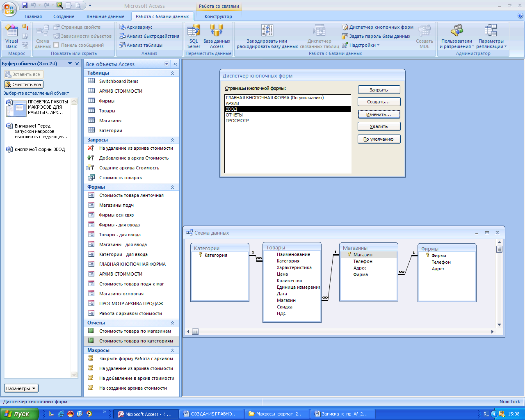Collapse the Формы group
Viewport: 525px width, 420px height.
tap(172, 187)
